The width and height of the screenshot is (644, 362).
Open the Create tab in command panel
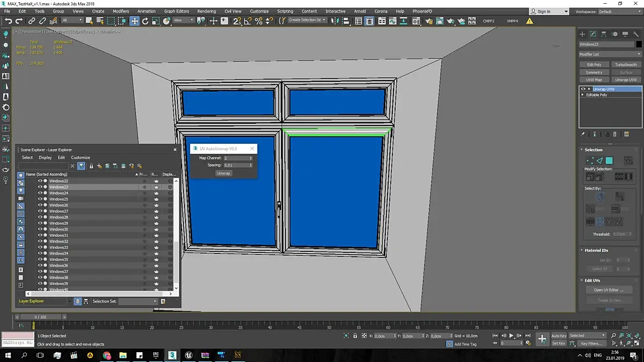pyautogui.click(x=582, y=34)
